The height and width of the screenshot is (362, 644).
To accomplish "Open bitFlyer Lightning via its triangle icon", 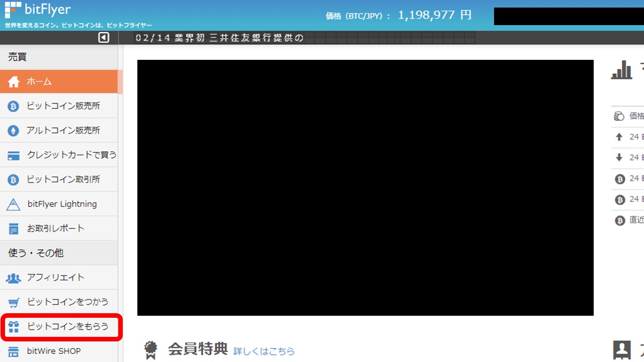I will point(14,204).
